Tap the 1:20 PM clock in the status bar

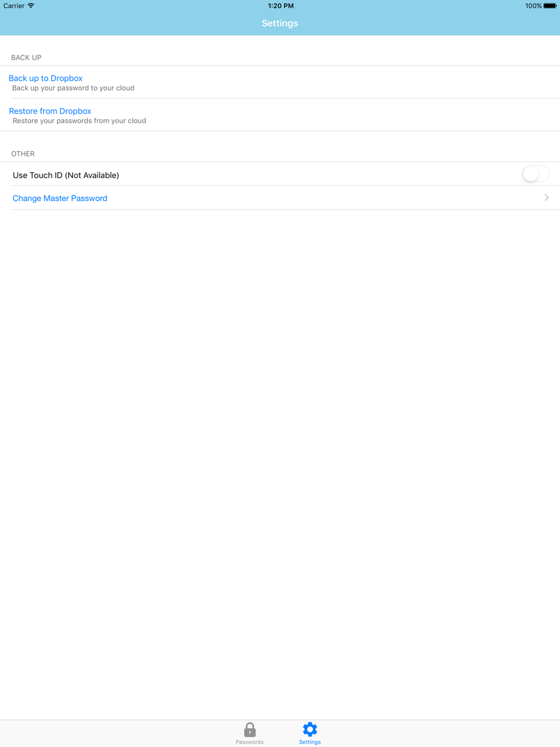(281, 6)
